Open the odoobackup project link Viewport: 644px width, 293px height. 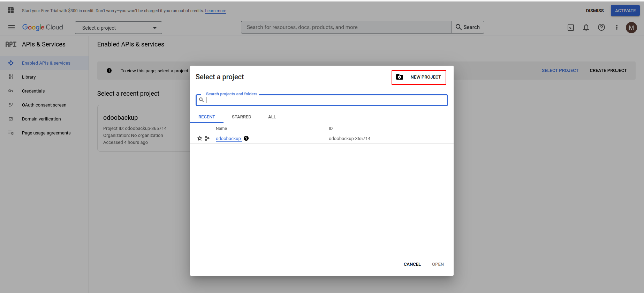point(228,139)
